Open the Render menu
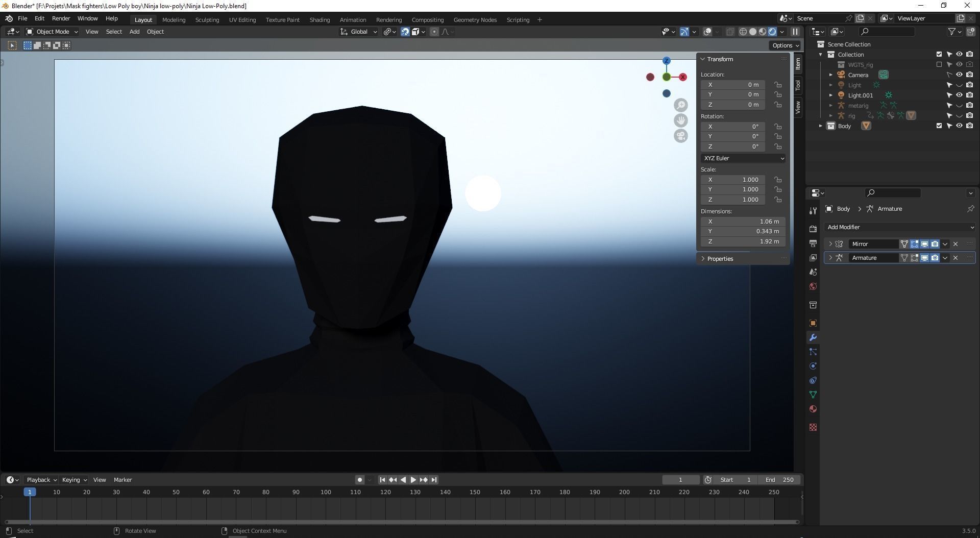Image resolution: width=980 pixels, height=538 pixels. point(61,18)
